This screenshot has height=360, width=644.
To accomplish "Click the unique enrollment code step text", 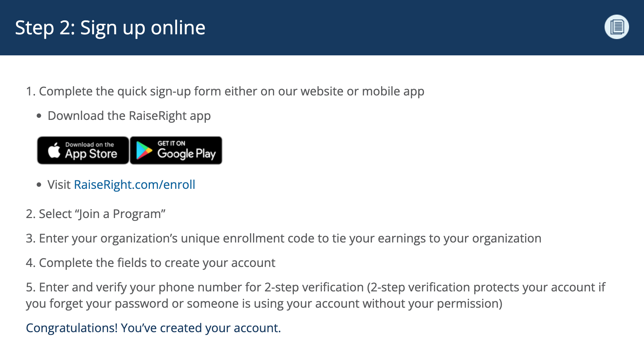I will (284, 238).
